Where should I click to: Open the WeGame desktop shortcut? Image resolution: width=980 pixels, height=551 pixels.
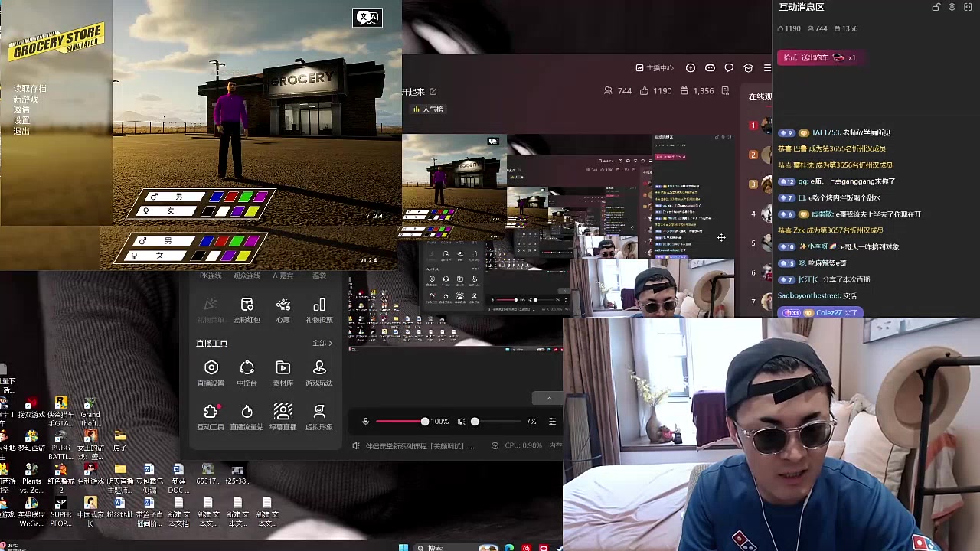(31, 512)
